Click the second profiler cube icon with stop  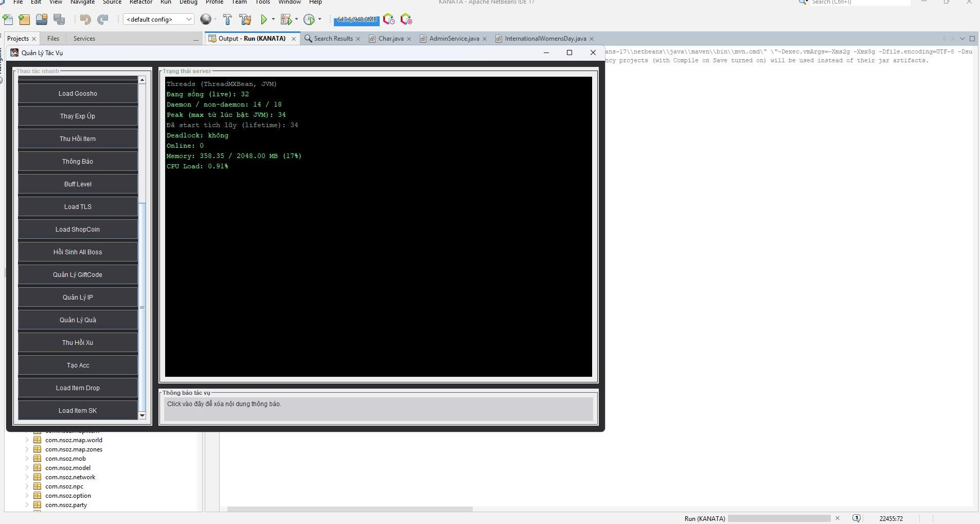pos(406,20)
